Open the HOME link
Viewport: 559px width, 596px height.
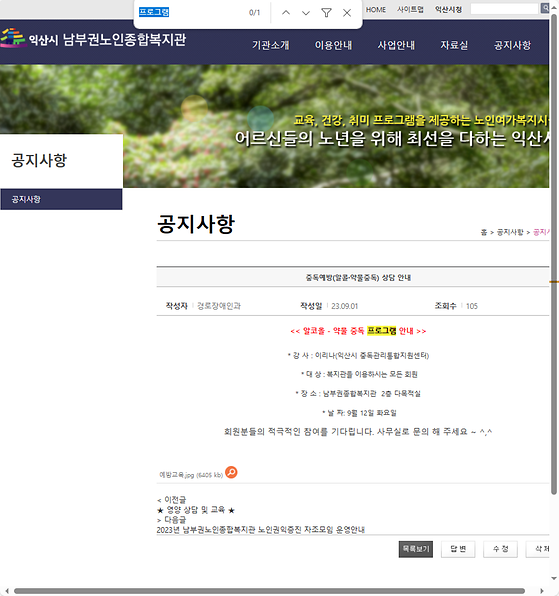pyautogui.click(x=376, y=10)
